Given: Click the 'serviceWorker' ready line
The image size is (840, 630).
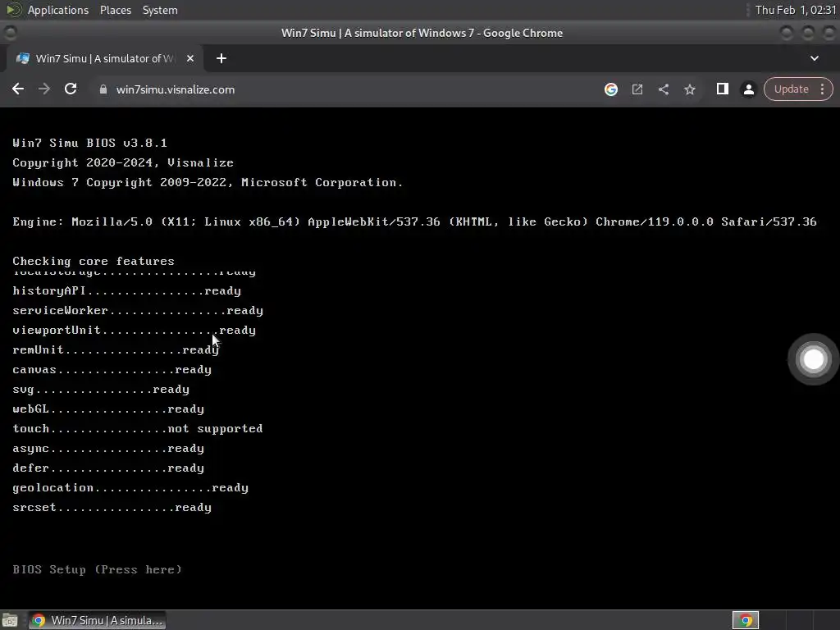Looking at the screenshot, I should pyautogui.click(x=138, y=311).
